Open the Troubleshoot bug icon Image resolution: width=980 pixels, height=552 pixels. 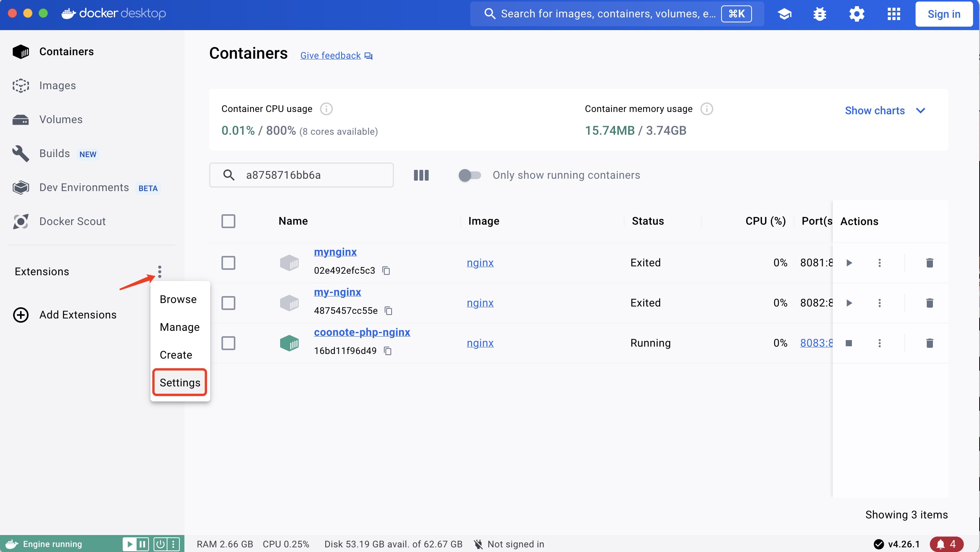pyautogui.click(x=820, y=14)
